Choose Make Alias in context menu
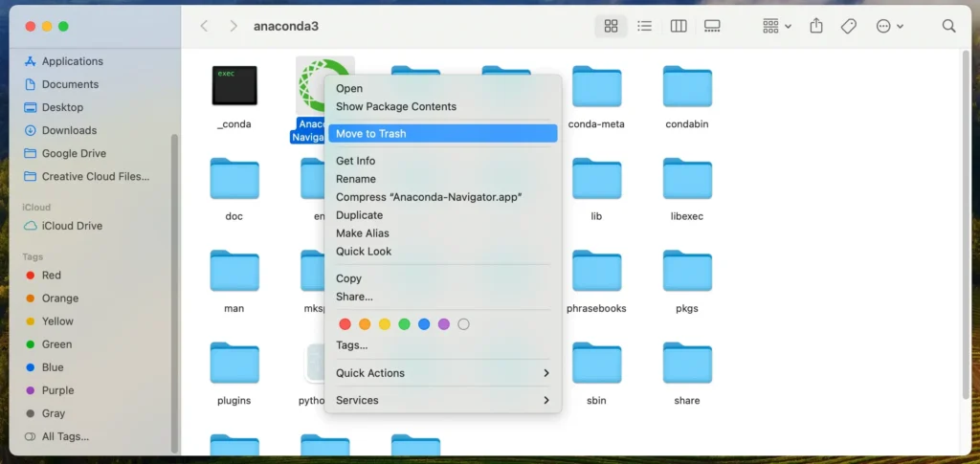 point(442,233)
